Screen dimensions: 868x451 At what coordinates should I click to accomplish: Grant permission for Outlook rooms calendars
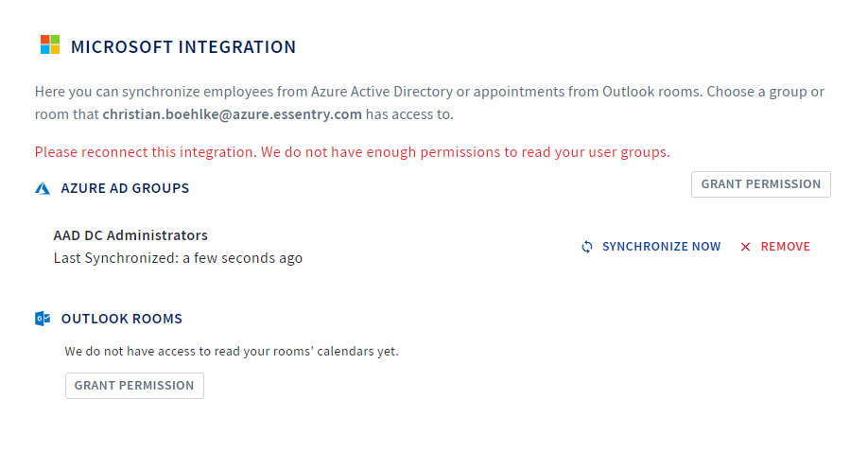(x=134, y=386)
